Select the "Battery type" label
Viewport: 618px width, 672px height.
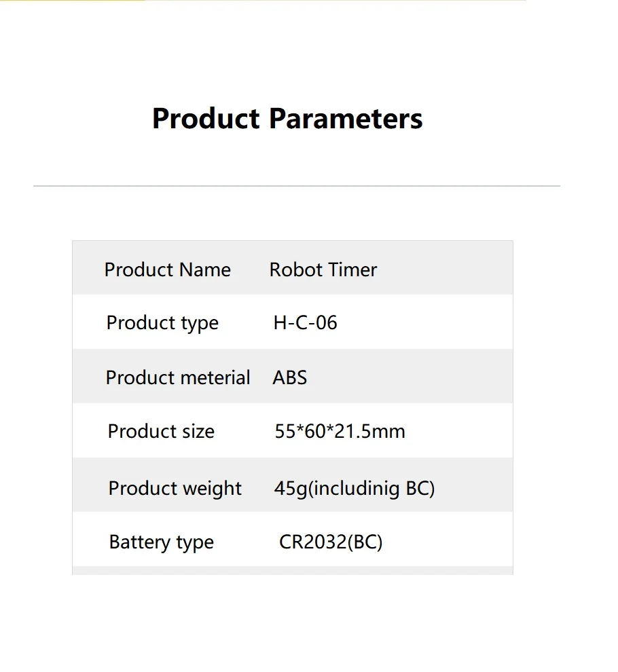click(x=161, y=542)
